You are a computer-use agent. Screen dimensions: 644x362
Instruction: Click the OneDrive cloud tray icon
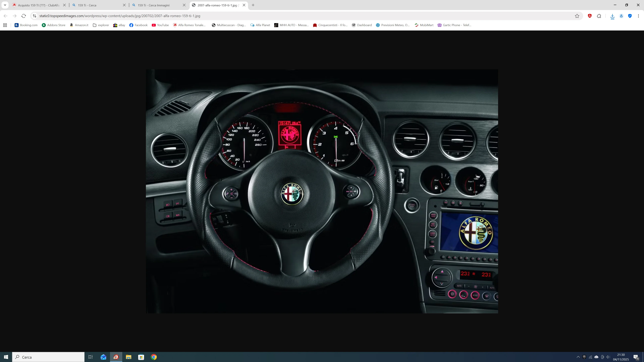(x=597, y=357)
